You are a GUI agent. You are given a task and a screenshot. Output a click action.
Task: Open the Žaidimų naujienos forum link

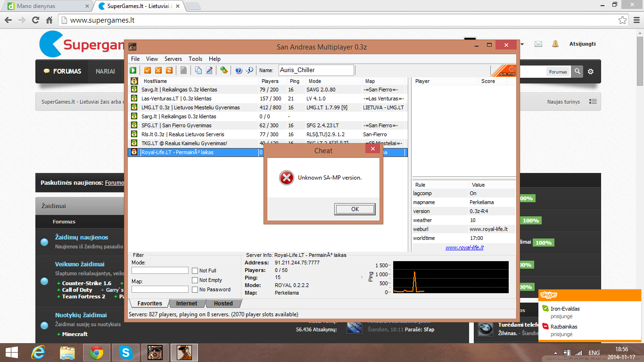click(82, 238)
